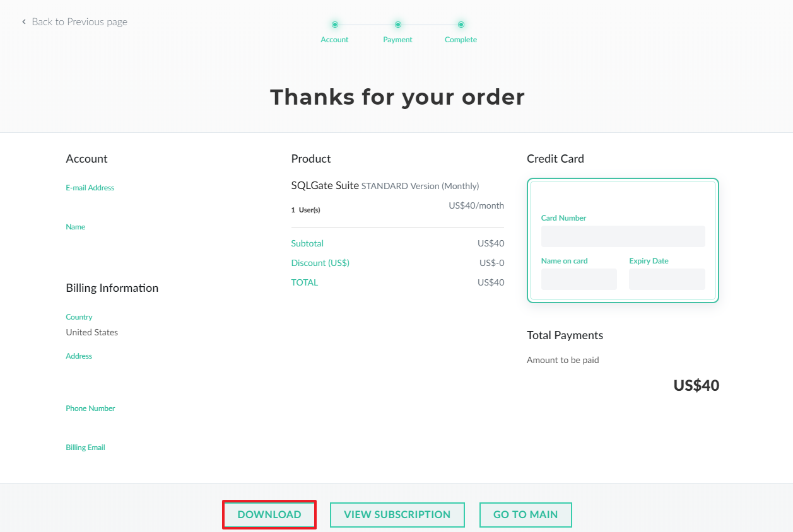Click the TOTAL label
The image size is (793, 532).
click(305, 282)
